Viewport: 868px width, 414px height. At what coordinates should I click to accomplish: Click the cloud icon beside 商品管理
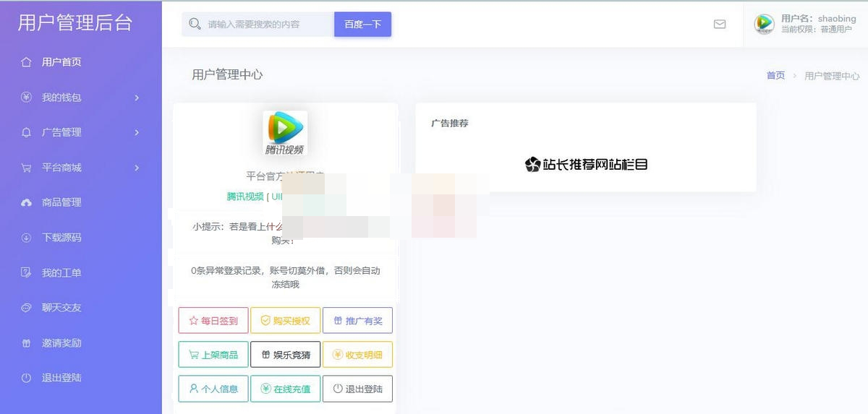pyautogui.click(x=27, y=202)
